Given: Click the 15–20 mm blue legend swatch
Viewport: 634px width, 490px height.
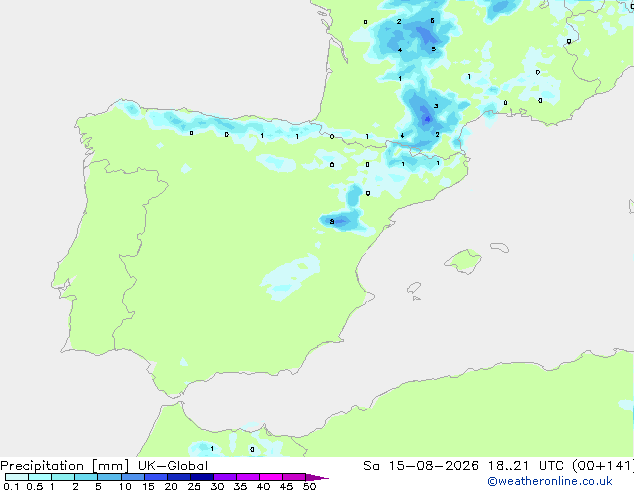Looking at the screenshot, I should click(155, 477).
